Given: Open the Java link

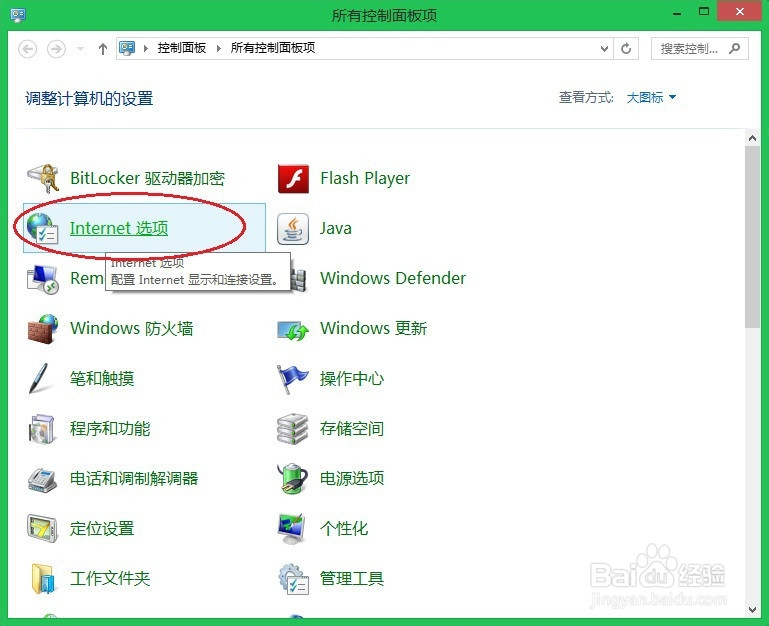Looking at the screenshot, I should [x=336, y=229].
